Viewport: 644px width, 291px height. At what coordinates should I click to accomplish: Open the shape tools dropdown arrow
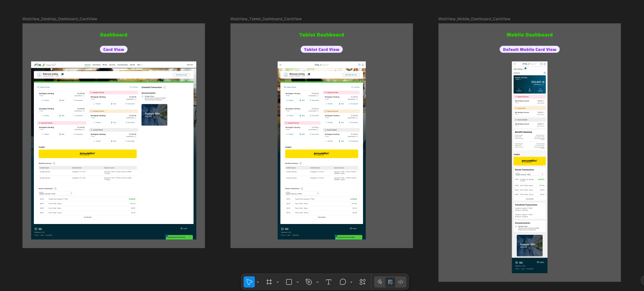pos(297,282)
